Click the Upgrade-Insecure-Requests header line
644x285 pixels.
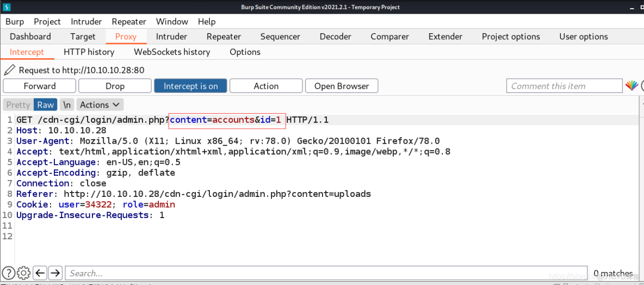90,215
